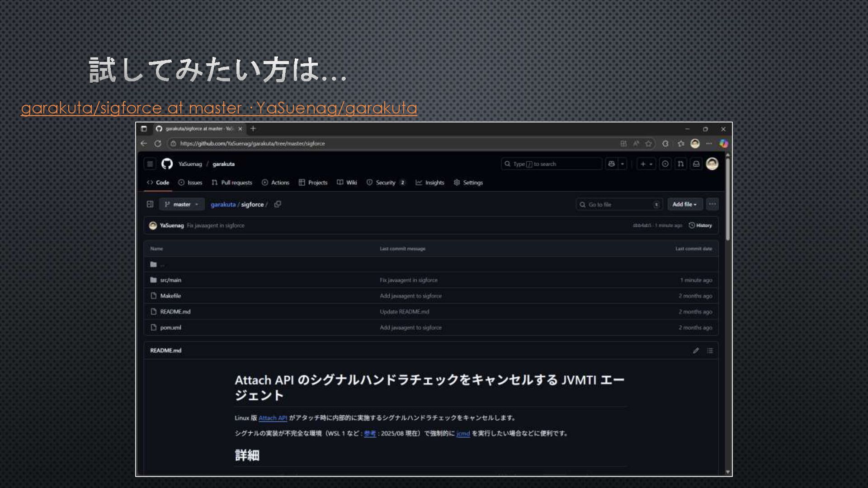Open the pull requests icon in header
This screenshot has height=488, width=868.
pos(680,164)
